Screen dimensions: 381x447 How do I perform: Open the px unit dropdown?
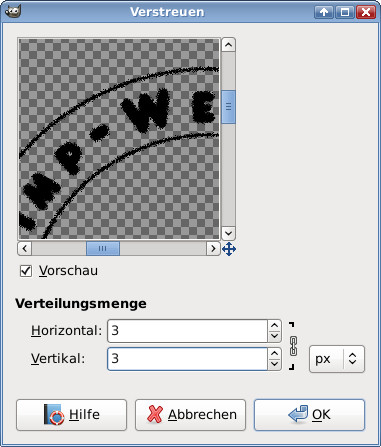337,359
